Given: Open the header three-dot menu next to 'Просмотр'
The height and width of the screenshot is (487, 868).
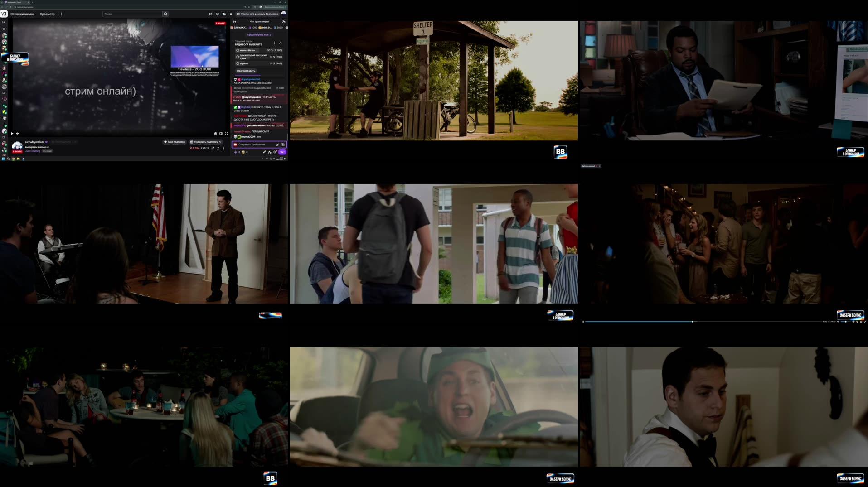Looking at the screenshot, I should pos(61,14).
